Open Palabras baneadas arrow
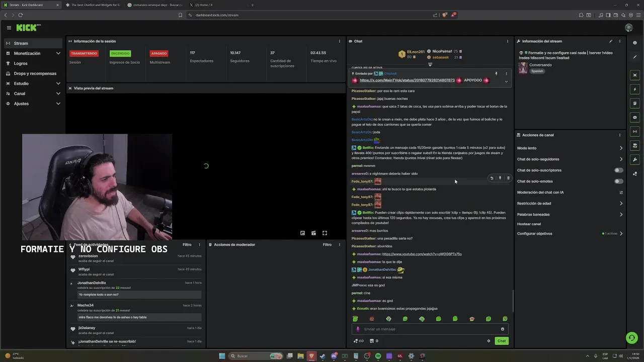The height and width of the screenshot is (362, 644). [621, 214]
